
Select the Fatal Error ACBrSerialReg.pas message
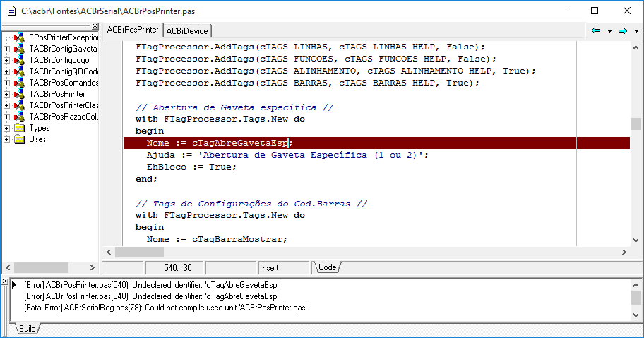click(x=165, y=308)
